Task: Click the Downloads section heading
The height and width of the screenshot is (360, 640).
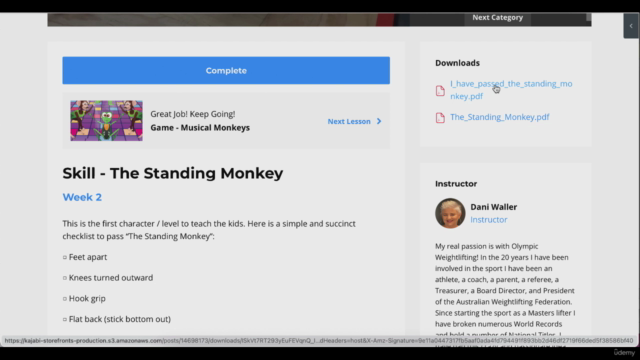Action: pyautogui.click(x=457, y=63)
